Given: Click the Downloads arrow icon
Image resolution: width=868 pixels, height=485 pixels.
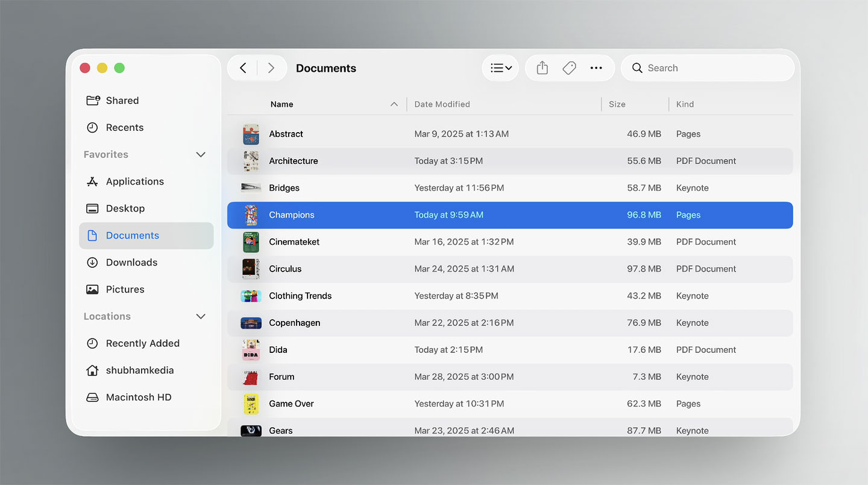Looking at the screenshot, I should pos(92,262).
